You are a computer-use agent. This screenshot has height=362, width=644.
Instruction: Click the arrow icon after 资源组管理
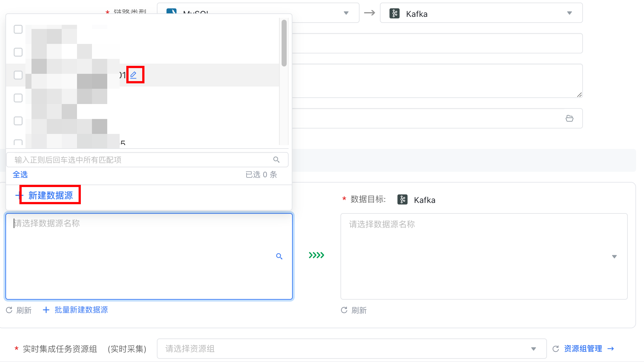(x=611, y=349)
